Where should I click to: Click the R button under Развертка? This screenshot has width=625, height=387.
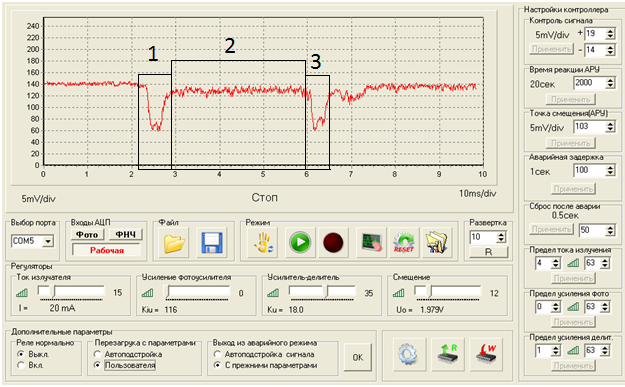pos(489,252)
